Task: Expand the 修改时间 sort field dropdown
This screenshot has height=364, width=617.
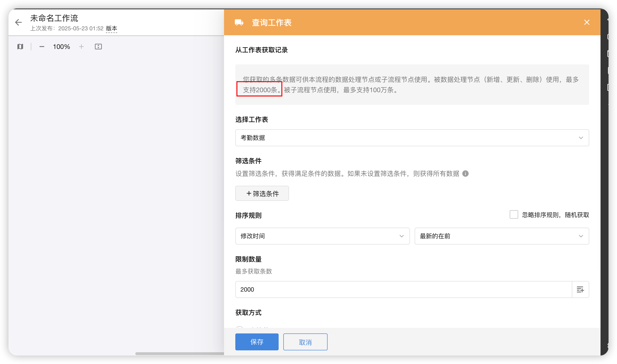Action: [322, 236]
